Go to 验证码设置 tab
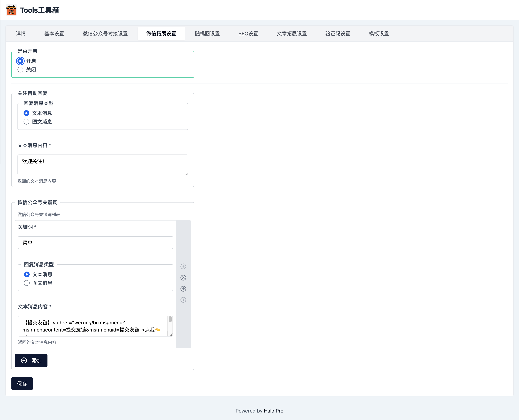519x420 pixels. pyautogui.click(x=337, y=34)
